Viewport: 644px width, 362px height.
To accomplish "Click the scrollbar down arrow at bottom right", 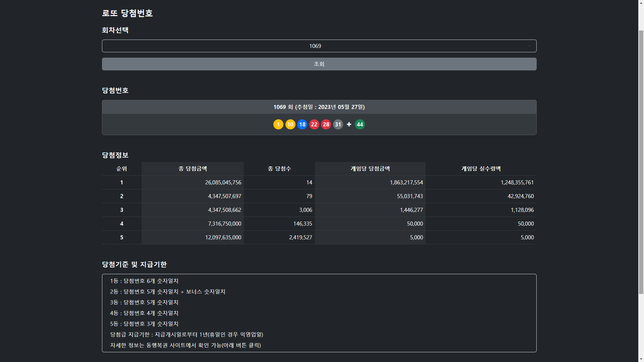I will (641, 359).
